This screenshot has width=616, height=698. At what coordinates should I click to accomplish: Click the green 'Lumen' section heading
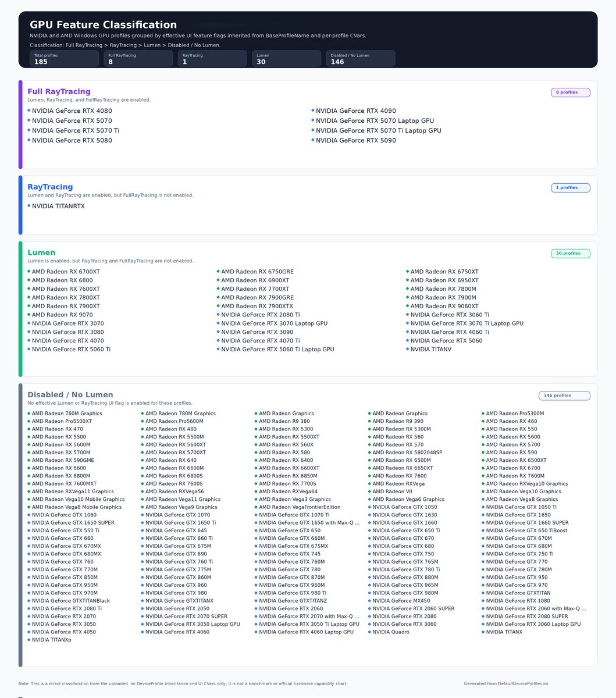click(41, 252)
